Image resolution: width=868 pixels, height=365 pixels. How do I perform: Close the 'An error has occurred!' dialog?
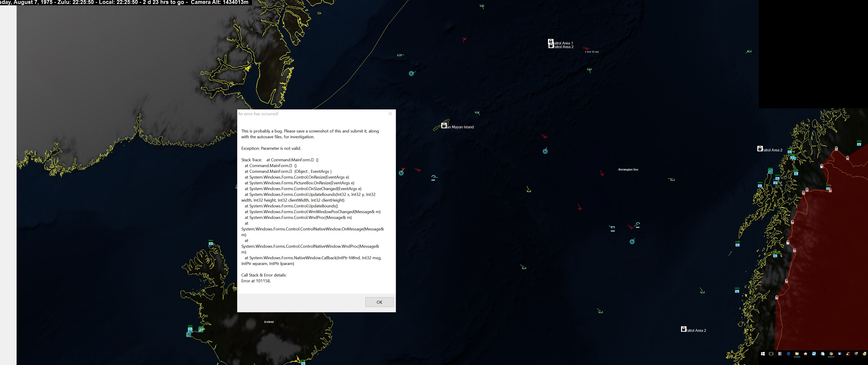[x=390, y=113]
